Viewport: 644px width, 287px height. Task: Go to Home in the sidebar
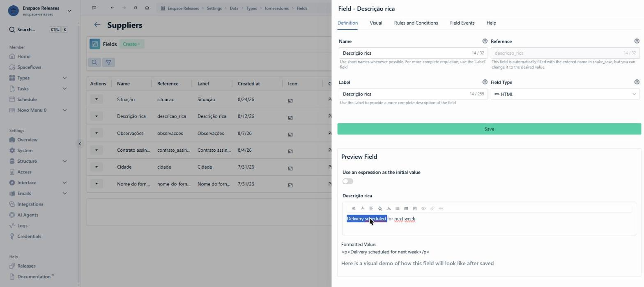click(23, 56)
